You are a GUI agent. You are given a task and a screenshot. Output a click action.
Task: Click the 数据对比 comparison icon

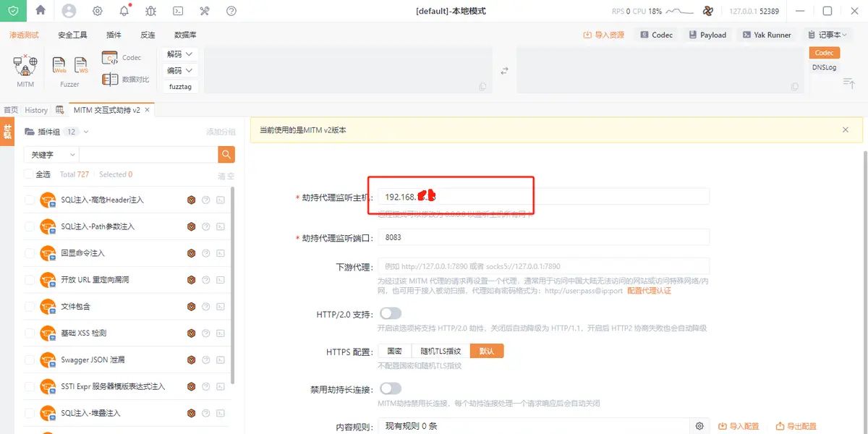coord(110,80)
